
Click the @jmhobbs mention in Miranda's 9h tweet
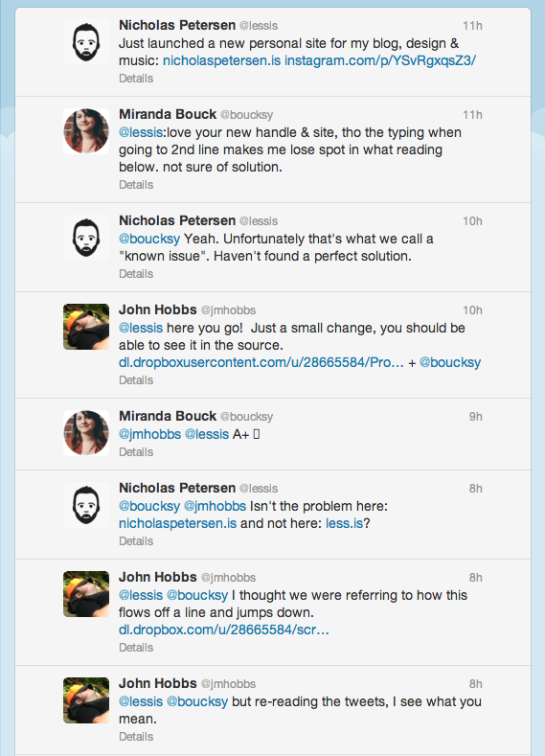[149, 434]
